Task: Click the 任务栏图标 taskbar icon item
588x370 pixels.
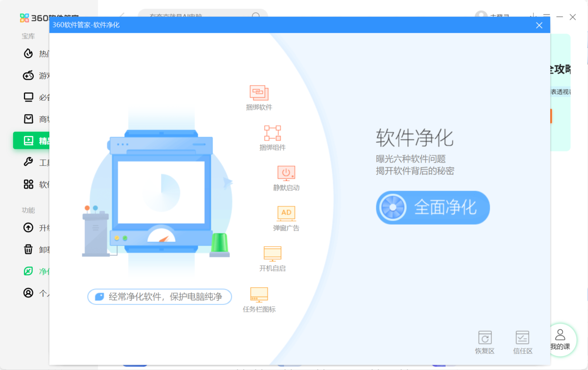Action: [259, 294]
